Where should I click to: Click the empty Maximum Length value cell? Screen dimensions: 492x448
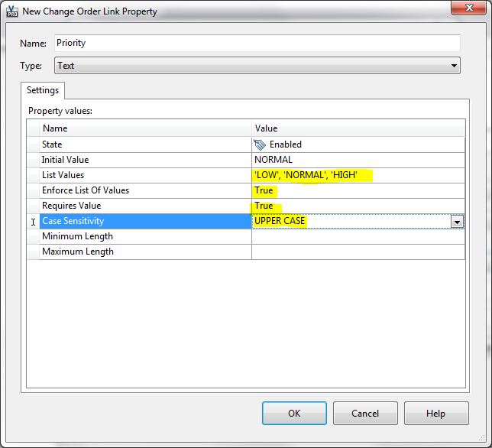(358, 252)
